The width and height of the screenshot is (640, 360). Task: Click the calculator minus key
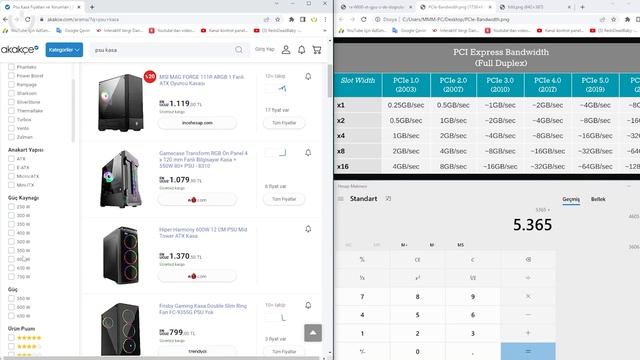pyautogui.click(x=528, y=315)
